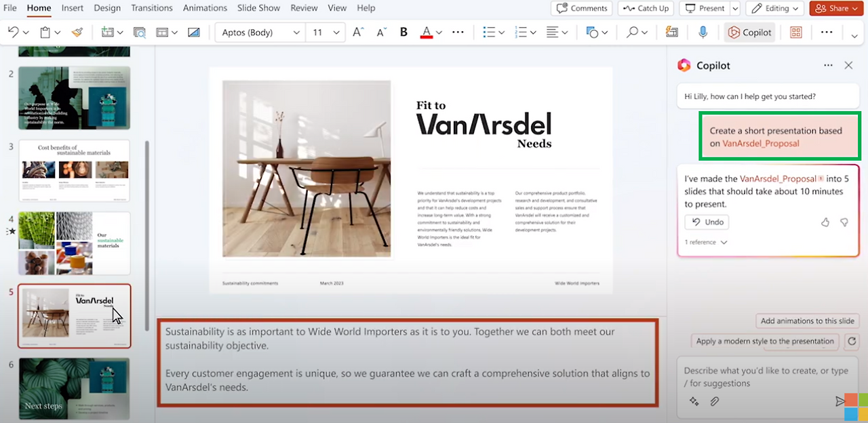Click the Share button

coord(836,8)
